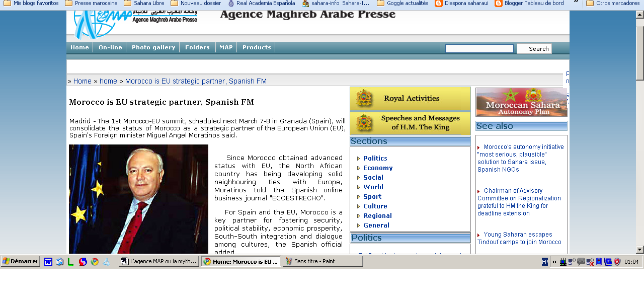The width and height of the screenshot is (644, 302).
Task: Open the 'Otros marcadores' bookmarks folder
Action: [612, 3]
